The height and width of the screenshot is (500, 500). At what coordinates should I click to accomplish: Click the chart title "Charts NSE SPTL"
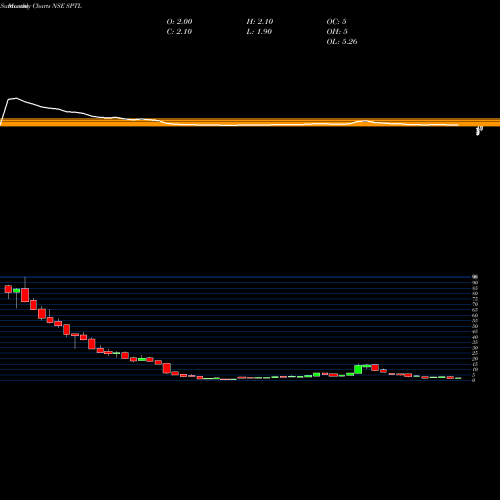tap(57, 6)
